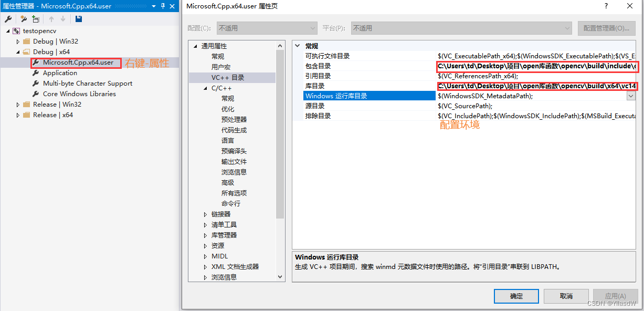Expand the 资源 node
The height and width of the screenshot is (311, 644).
206,246
